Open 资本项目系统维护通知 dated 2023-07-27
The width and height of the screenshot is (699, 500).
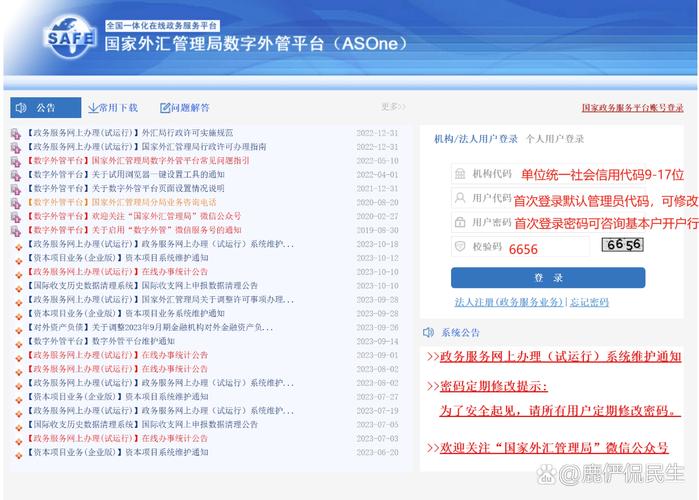click(x=118, y=397)
